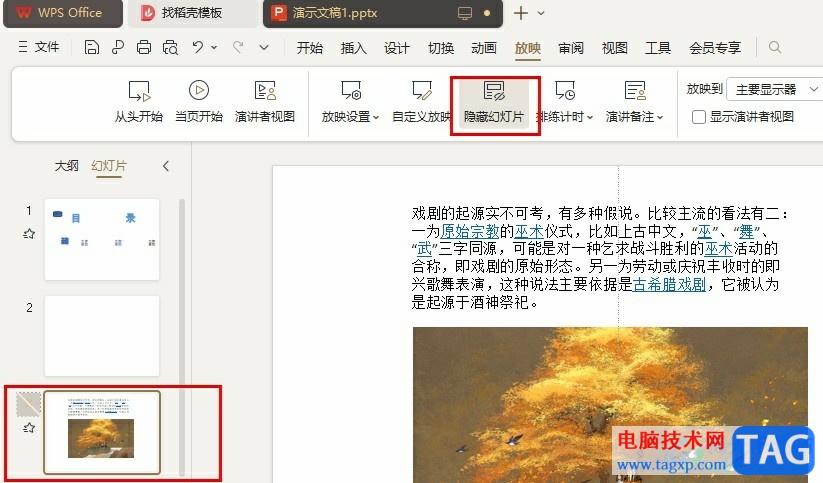Switch to the 视图 ribbon tab
Image resolution: width=823 pixels, height=483 pixels.
[615, 48]
